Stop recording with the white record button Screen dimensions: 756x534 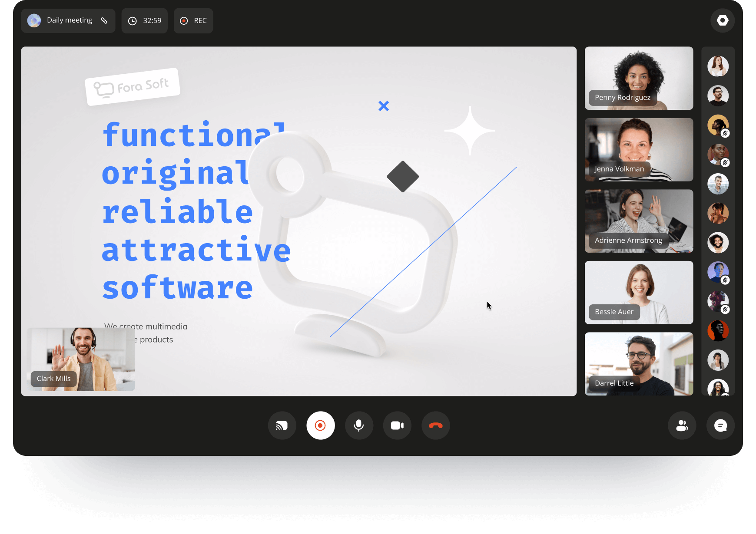pos(321,425)
